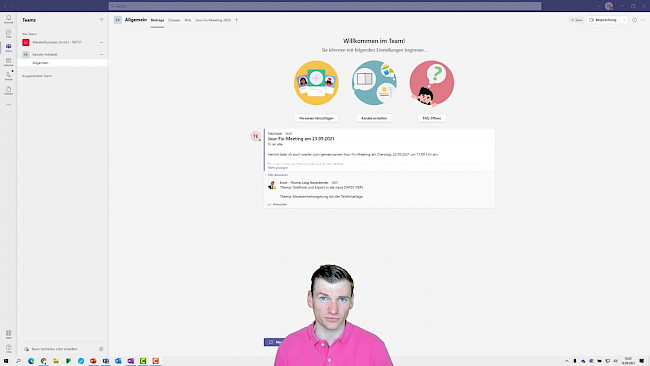
Task: Open the Activity feed in the sidebar
Action: coord(8,19)
